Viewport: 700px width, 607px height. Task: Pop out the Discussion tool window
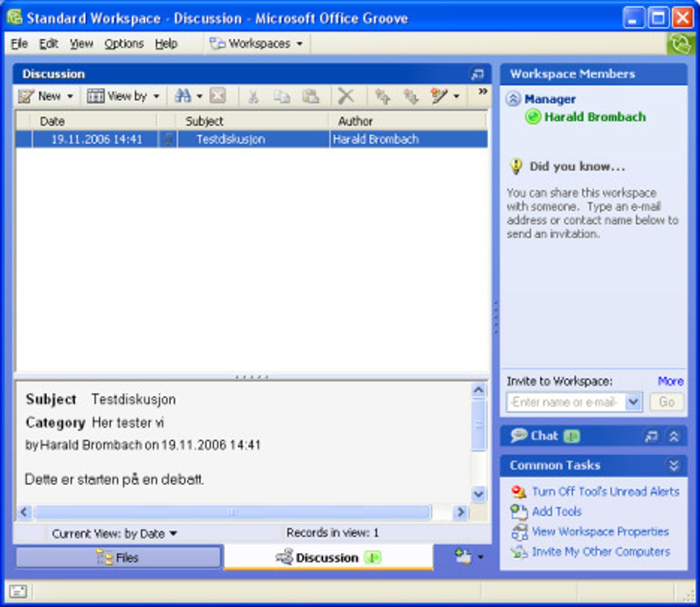[x=477, y=74]
